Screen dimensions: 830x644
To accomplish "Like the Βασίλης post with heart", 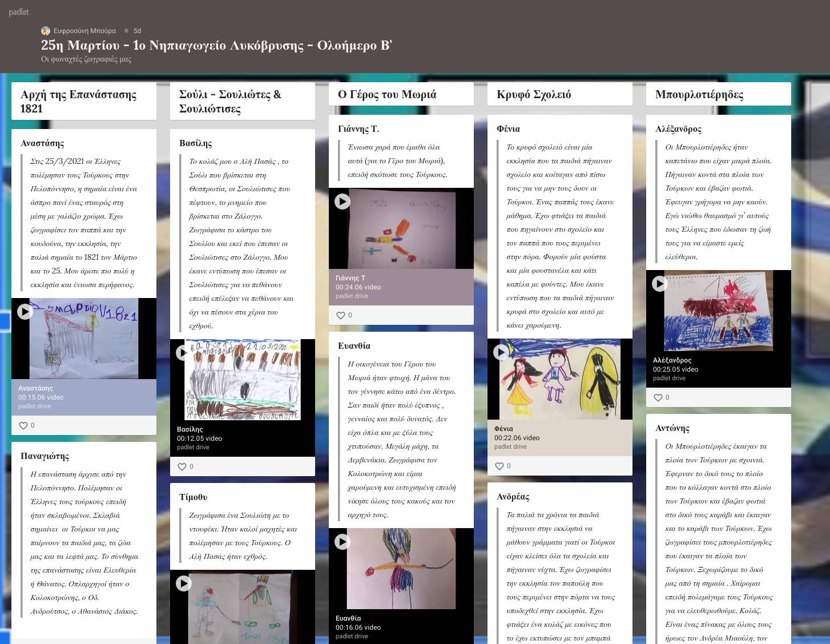I will point(182,466).
